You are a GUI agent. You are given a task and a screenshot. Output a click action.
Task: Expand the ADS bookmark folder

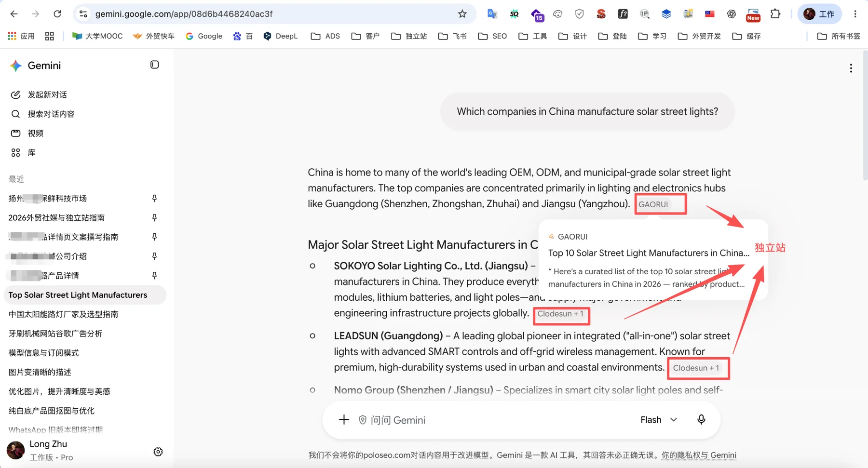tap(325, 36)
